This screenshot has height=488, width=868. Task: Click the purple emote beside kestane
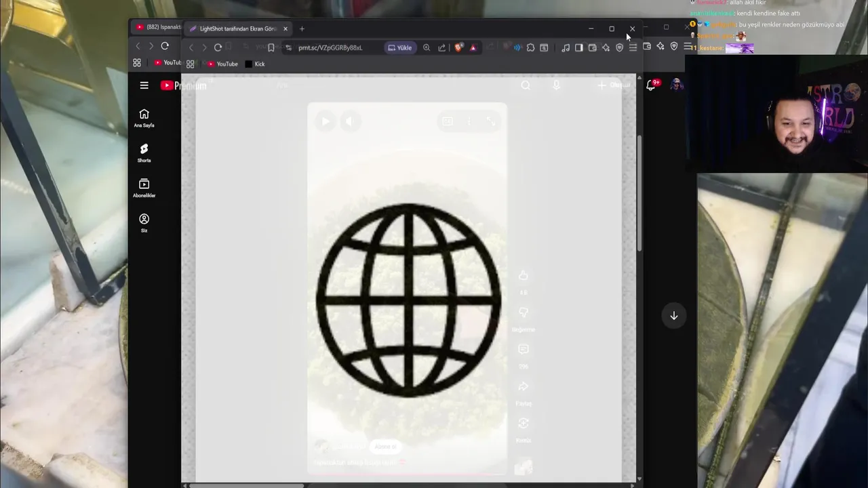[739, 48]
